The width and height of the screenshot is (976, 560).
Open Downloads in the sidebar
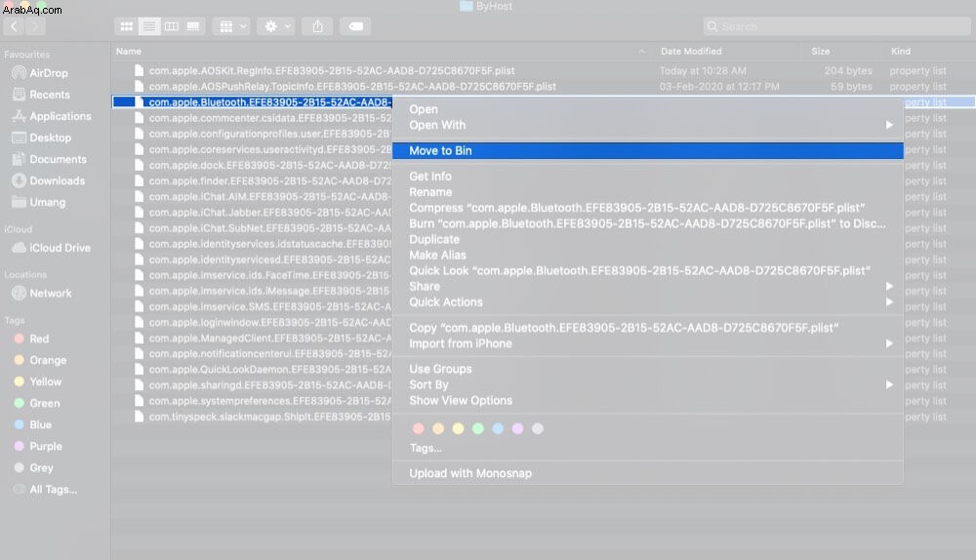point(49,181)
